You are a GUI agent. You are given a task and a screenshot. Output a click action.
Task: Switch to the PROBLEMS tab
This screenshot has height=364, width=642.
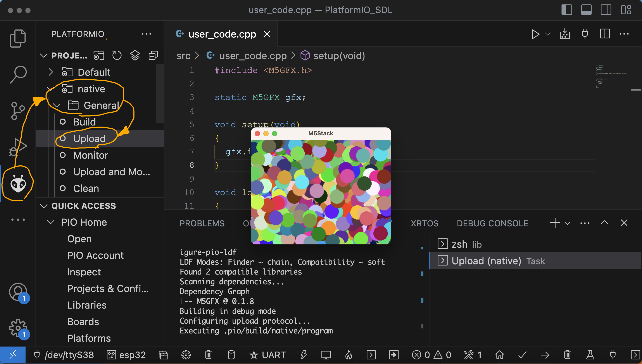(202, 223)
